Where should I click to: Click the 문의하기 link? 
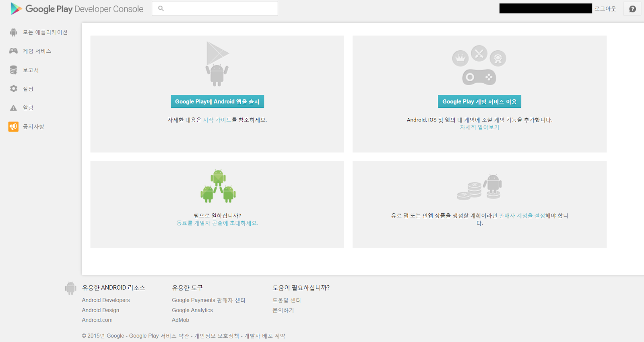coord(283,310)
